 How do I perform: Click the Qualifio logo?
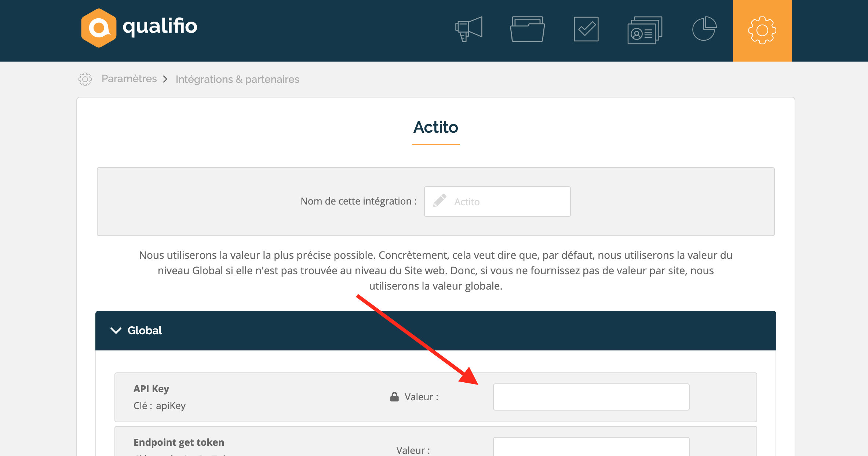pyautogui.click(x=139, y=28)
